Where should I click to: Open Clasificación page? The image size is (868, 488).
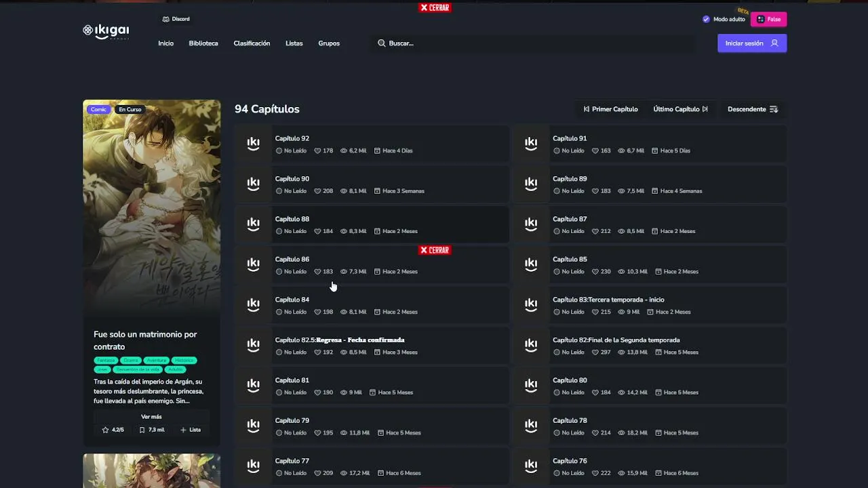point(252,43)
